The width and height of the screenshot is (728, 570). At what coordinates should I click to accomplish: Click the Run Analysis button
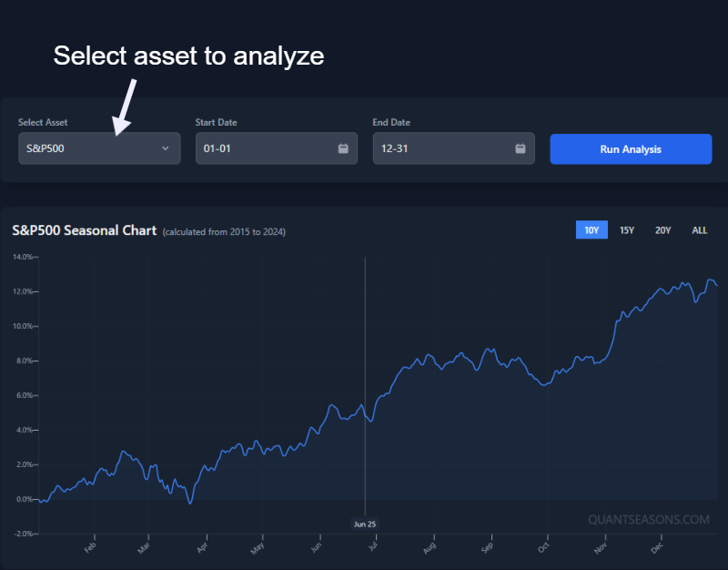pyautogui.click(x=631, y=149)
